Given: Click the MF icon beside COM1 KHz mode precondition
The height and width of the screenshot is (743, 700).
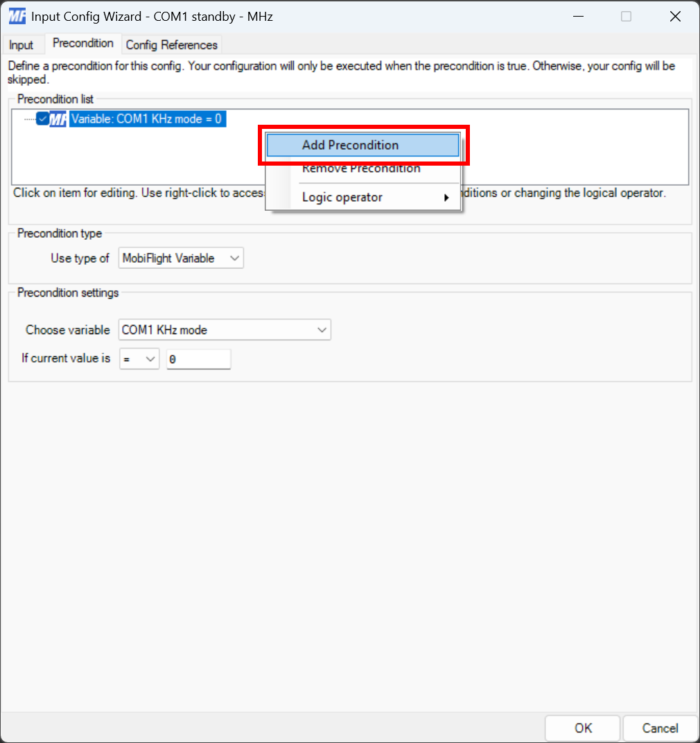Looking at the screenshot, I should click(58, 119).
